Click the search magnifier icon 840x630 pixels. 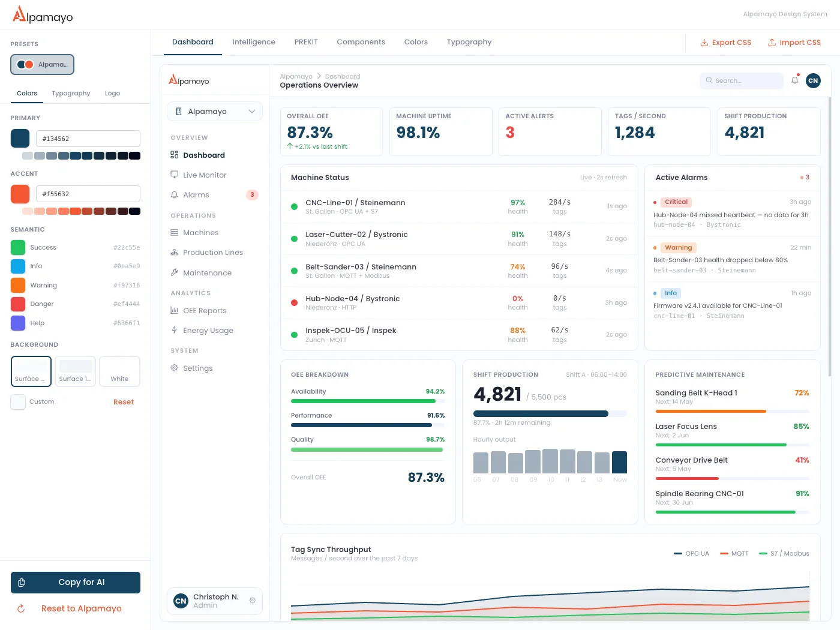click(x=709, y=80)
